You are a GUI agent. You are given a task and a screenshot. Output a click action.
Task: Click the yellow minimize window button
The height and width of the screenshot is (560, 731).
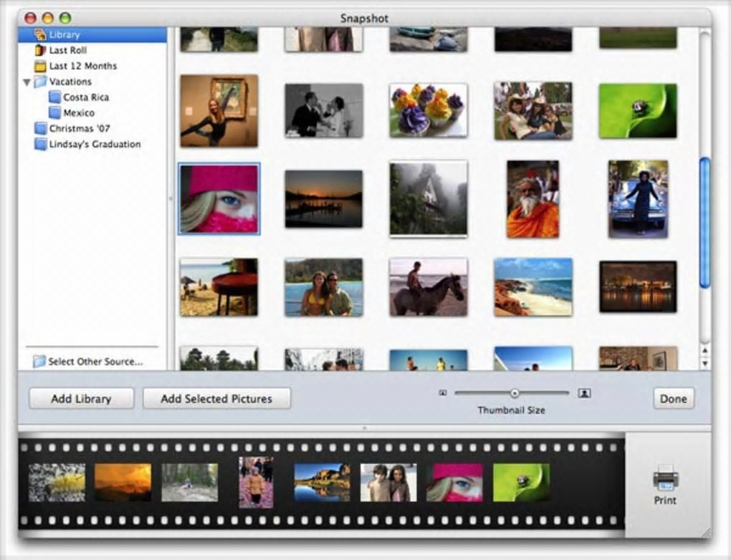pos(48,18)
